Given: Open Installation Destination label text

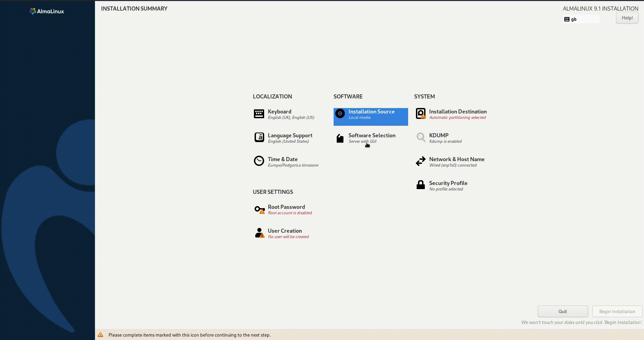Looking at the screenshot, I should pos(457,112).
